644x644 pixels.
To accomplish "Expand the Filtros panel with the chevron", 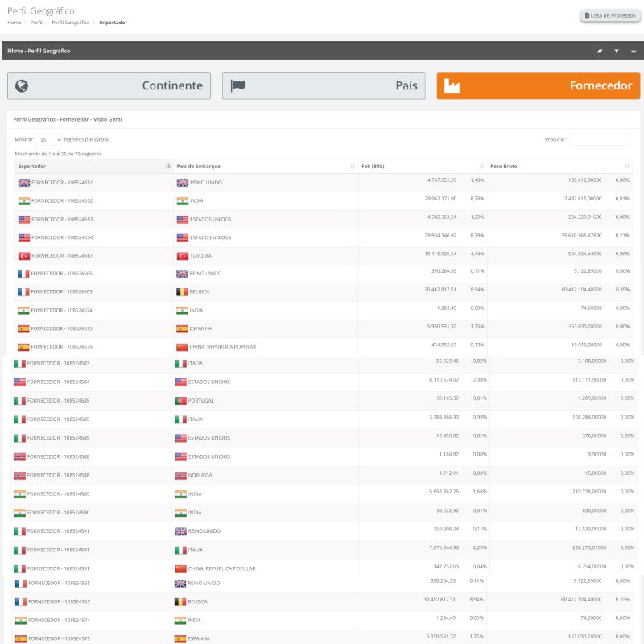I will 634,51.
